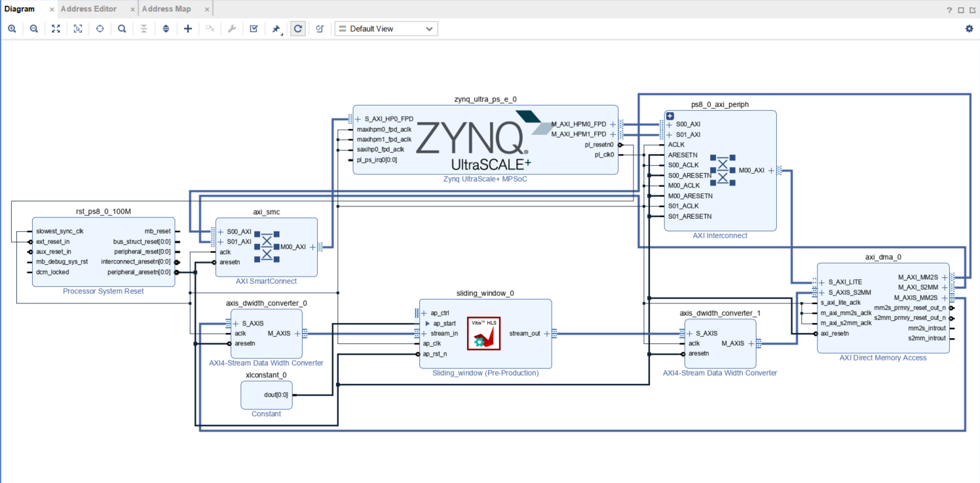Select the Processor System Reset label
Screen dimensions: 980x483
point(104,291)
